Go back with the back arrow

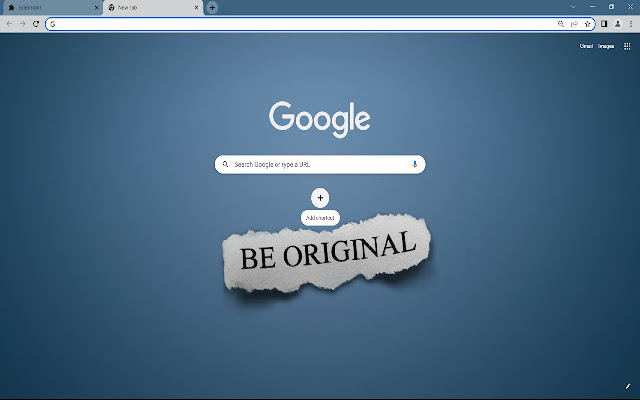click(x=9, y=24)
